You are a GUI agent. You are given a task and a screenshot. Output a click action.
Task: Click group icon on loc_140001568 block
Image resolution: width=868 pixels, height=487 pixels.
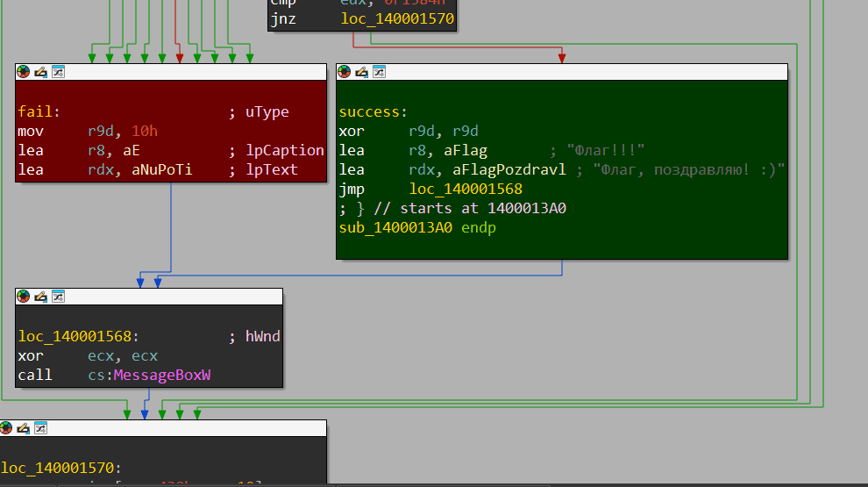click(57, 297)
